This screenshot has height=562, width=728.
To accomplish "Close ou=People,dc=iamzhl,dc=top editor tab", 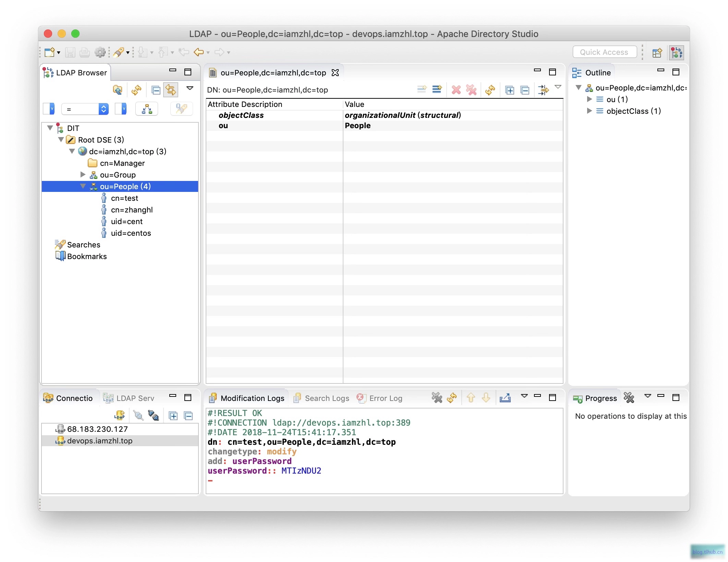I will coord(335,73).
